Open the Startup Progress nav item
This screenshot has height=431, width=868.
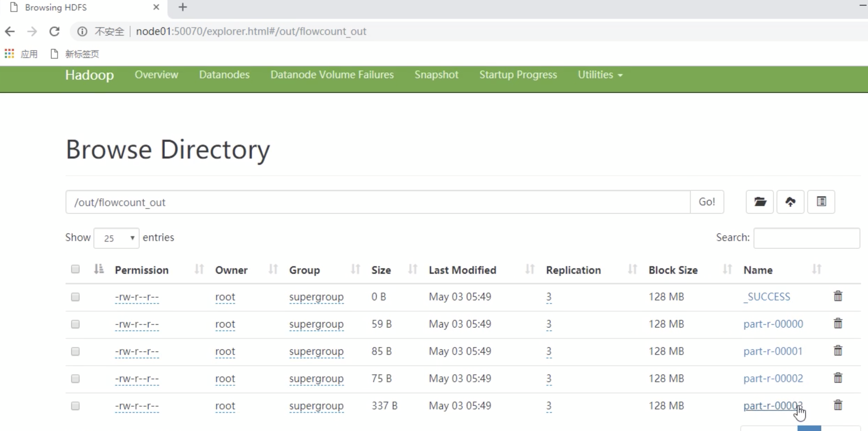coord(518,75)
